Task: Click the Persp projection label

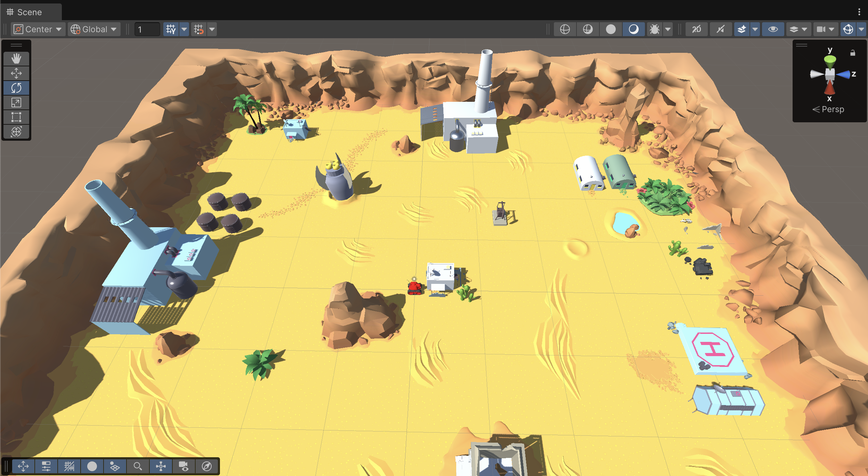Action: 833,109
